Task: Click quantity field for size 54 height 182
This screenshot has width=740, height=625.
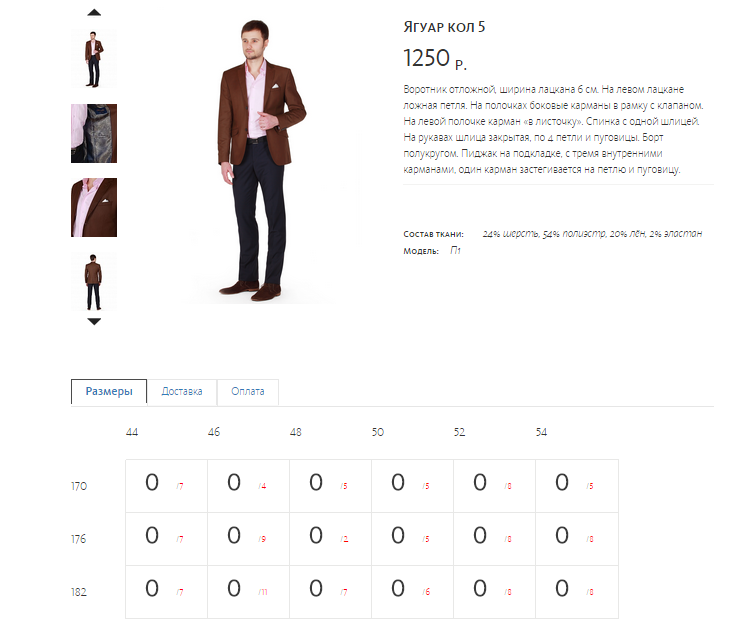Action: coord(562,588)
